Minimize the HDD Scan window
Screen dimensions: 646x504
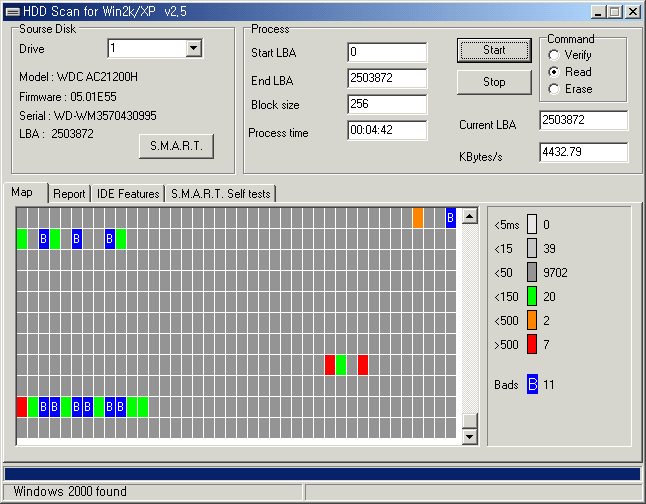(x=598, y=12)
